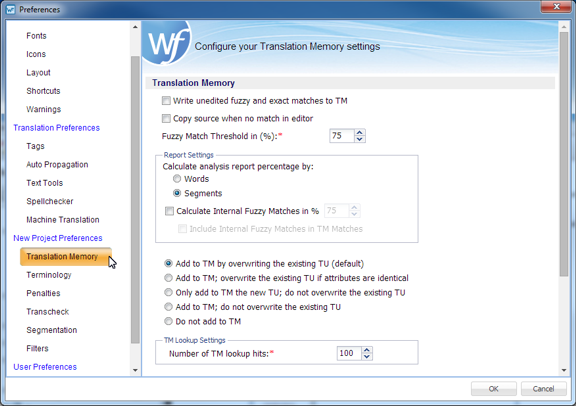Open the Machine Translation preferences page
Screen dimensions: 576x406
pos(63,220)
